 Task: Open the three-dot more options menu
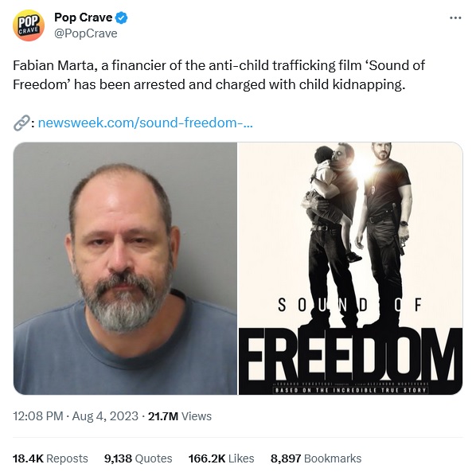pos(455,18)
